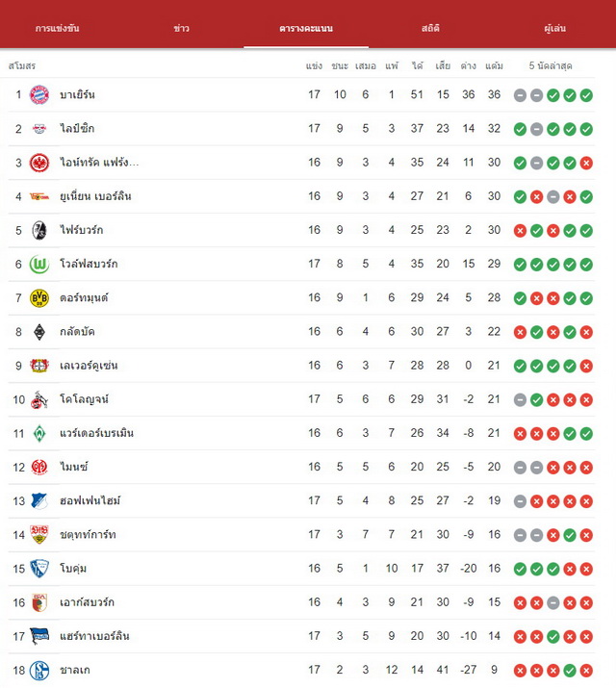This screenshot has width=616, height=688.
Task: Click the สโมสร club column header
Action: coord(22,65)
